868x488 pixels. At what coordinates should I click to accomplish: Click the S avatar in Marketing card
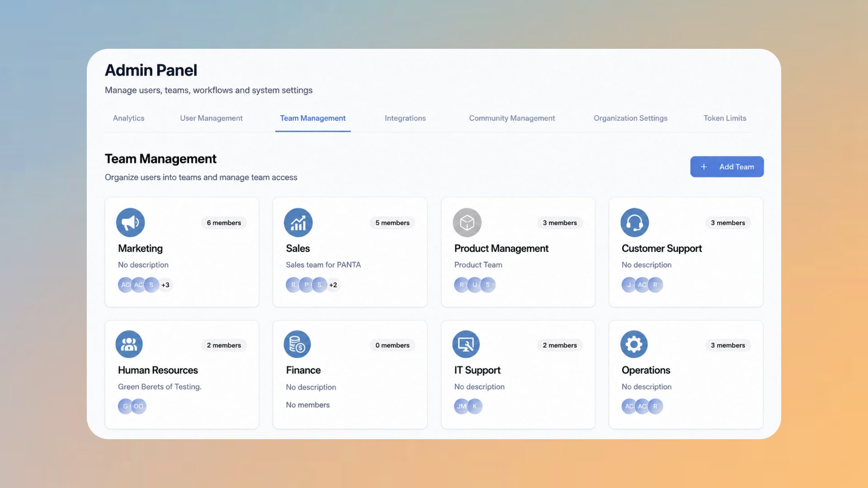click(x=151, y=285)
